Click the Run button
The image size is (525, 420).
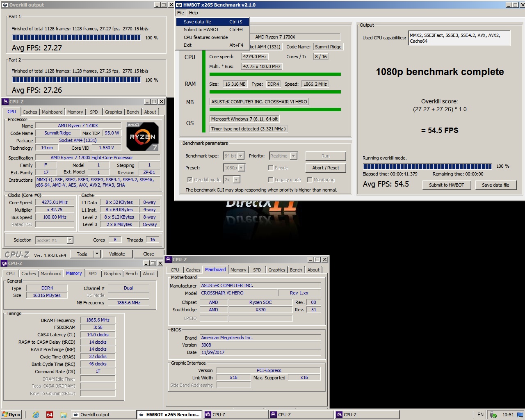pyautogui.click(x=325, y=156)
